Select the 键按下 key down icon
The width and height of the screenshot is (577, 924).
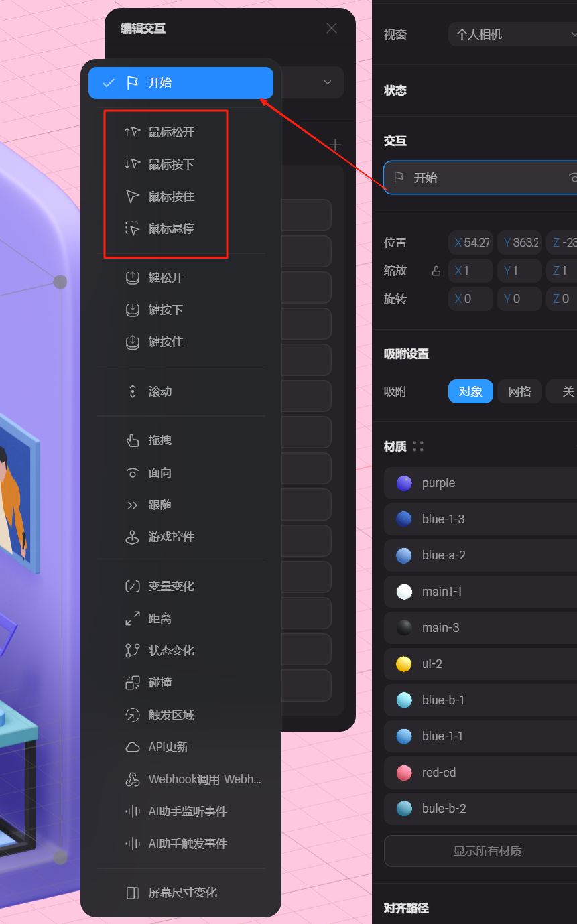click(133, 310)
